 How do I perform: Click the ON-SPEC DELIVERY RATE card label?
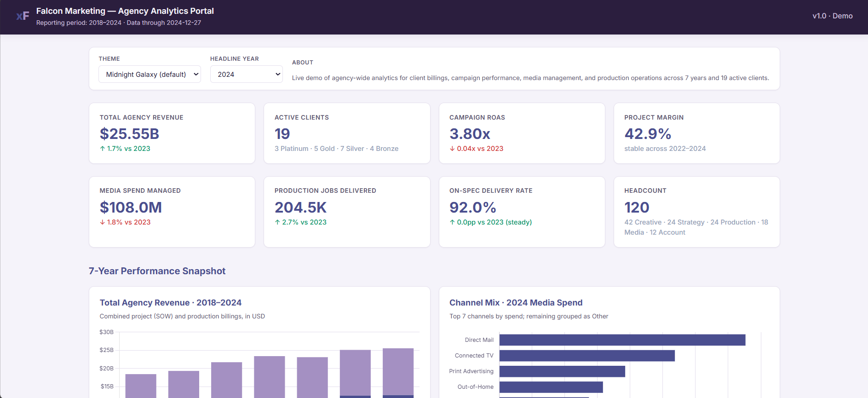491,190
